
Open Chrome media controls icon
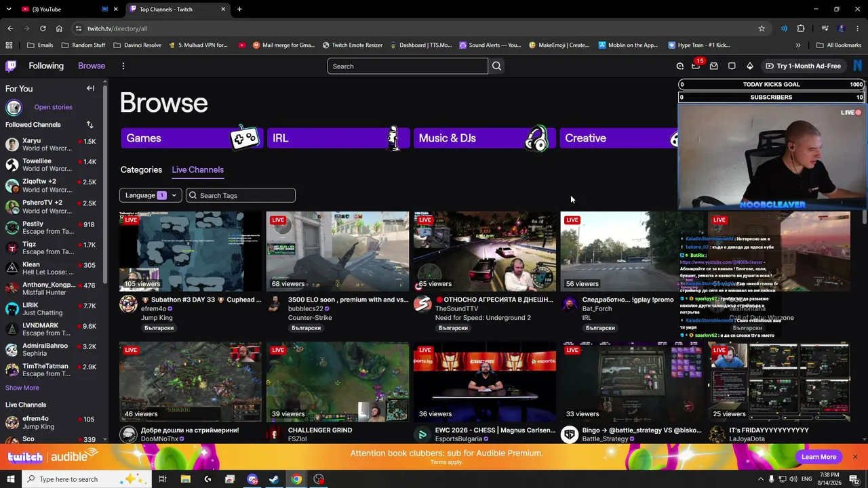(x=825, y=28)
